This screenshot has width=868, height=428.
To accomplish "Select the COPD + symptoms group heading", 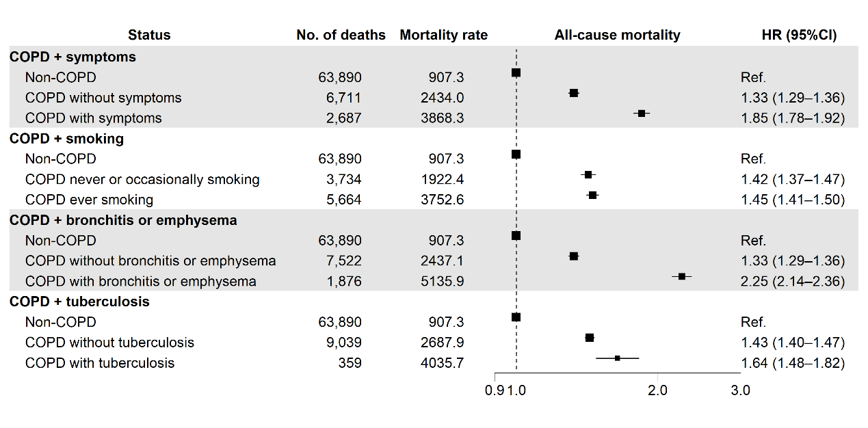I will tap(73, 57).
